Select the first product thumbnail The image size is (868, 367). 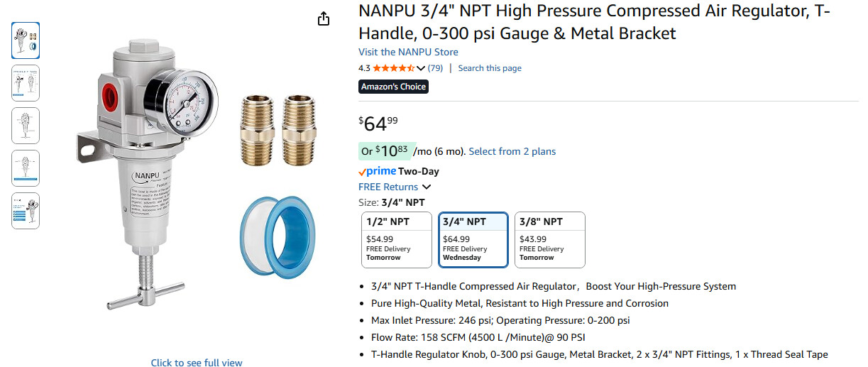pyautogui.click(x=26, y=40)
